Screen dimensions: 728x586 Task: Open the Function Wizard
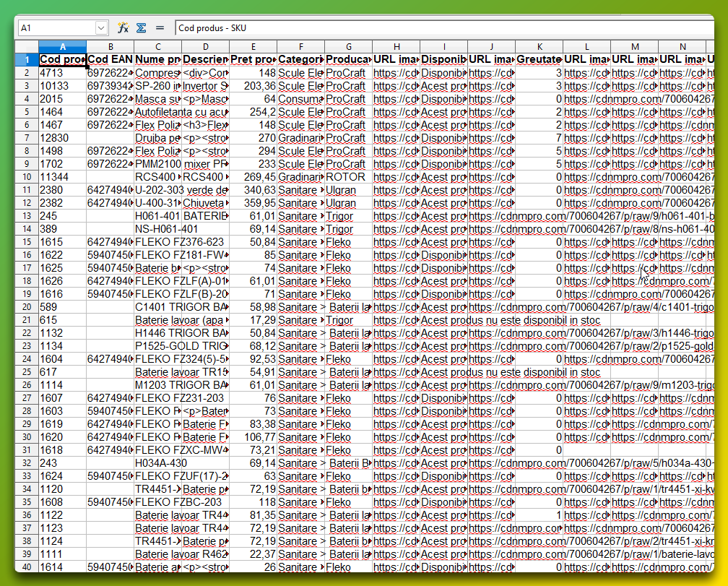point(123,27)
